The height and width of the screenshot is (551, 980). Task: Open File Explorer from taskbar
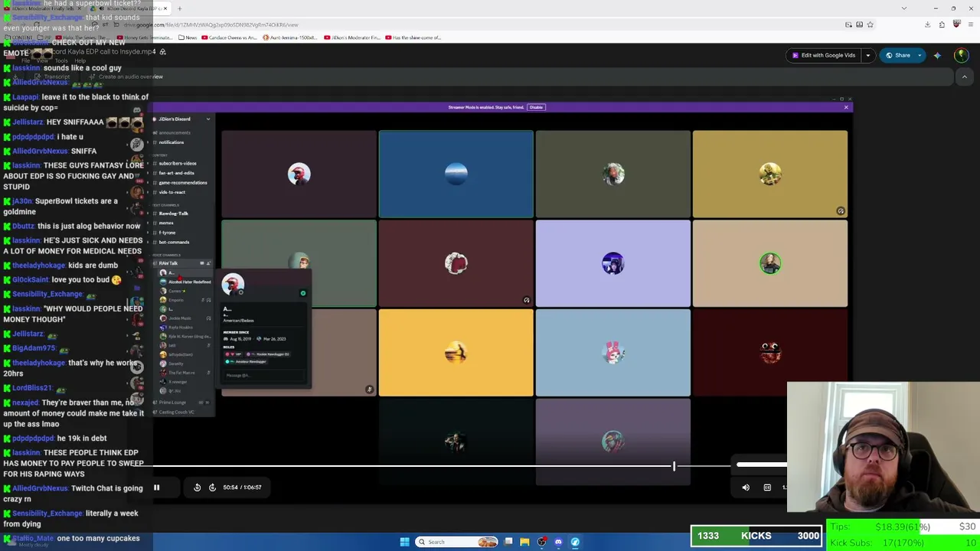point(524,542)
